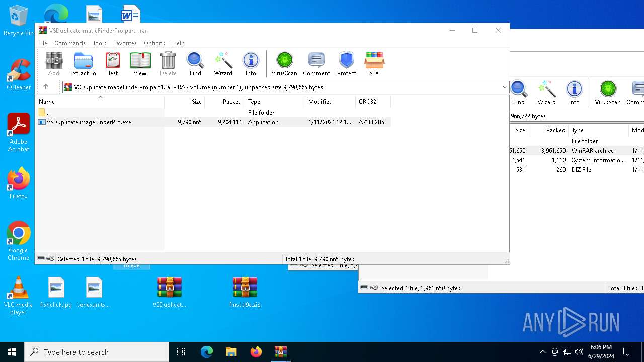This screenshot has width=644, height=362.
Task: Show hidden system tray icons
Action: [x=542, y=352]
